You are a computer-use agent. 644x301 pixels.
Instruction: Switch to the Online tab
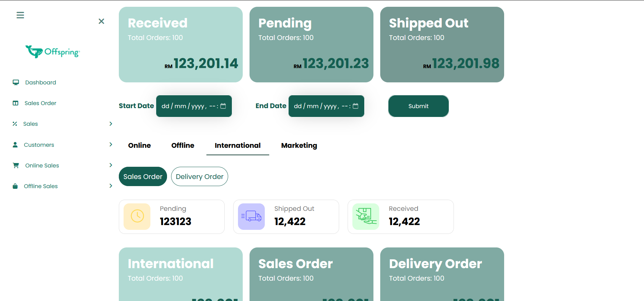coord(140,145)
